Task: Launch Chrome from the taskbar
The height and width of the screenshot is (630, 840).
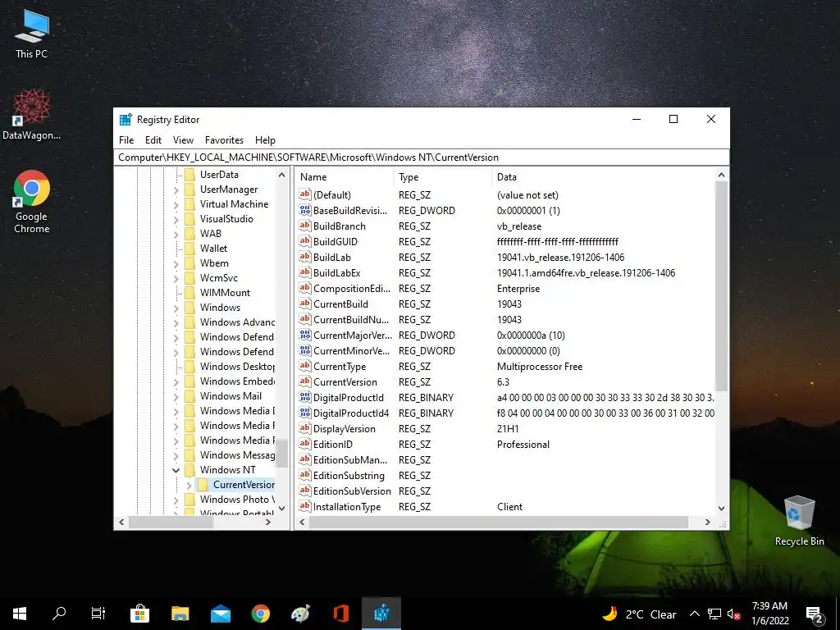Action: [261, 614]
